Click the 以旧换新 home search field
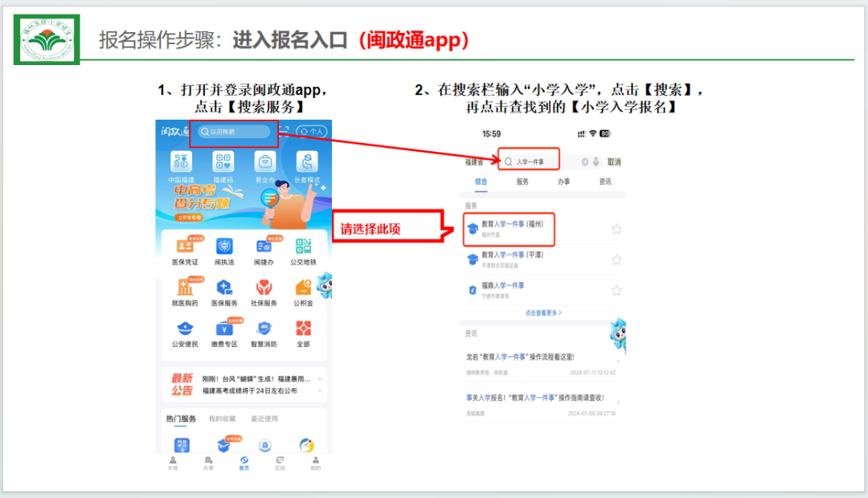 (x=235, y=132)
